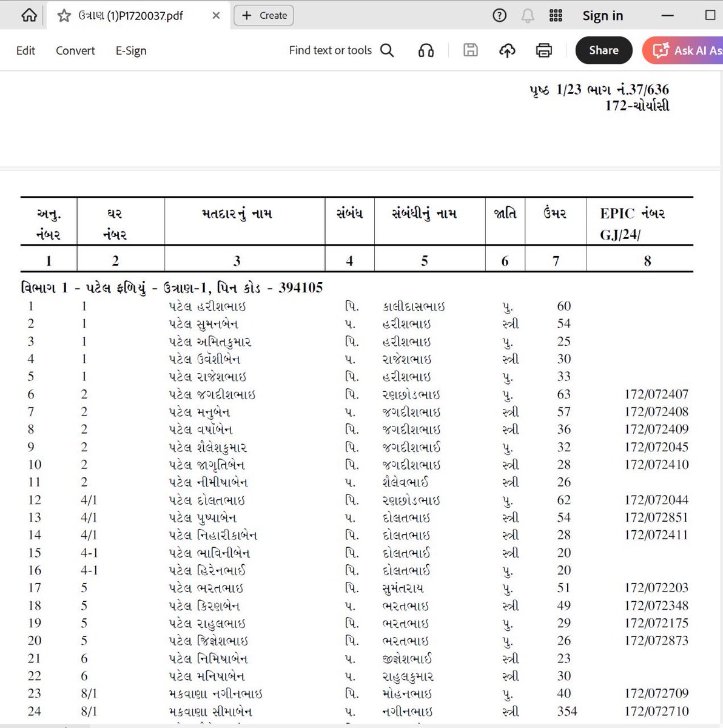Open the Acrobat Home icon
This screenshot has width=723, height=728.
(29, 16)
